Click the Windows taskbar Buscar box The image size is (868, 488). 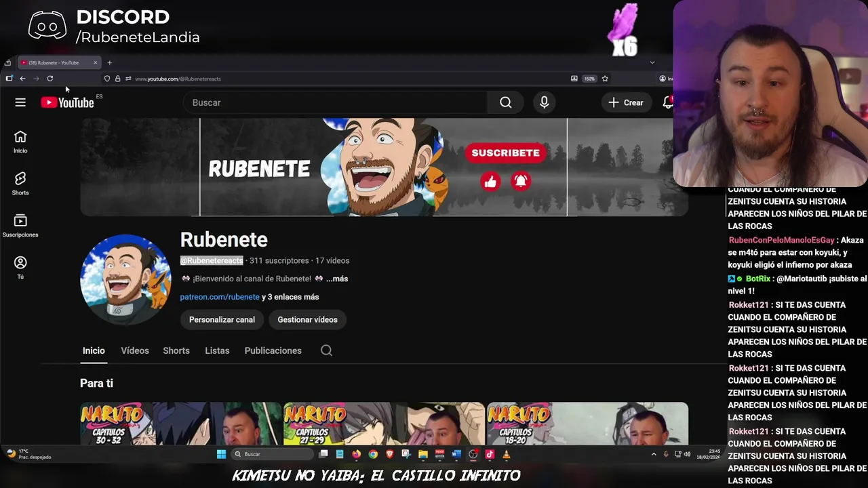click(x=271, y=454)
